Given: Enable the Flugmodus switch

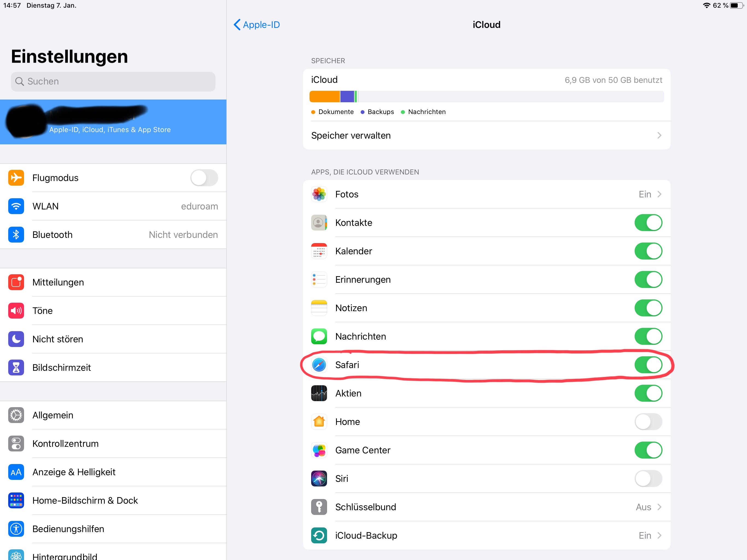Looking at the screenshot, I should tap(204, 178).
